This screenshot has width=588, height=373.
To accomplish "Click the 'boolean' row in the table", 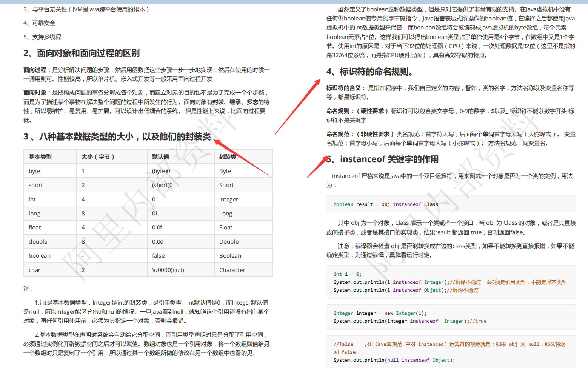I will coord(39,255).
